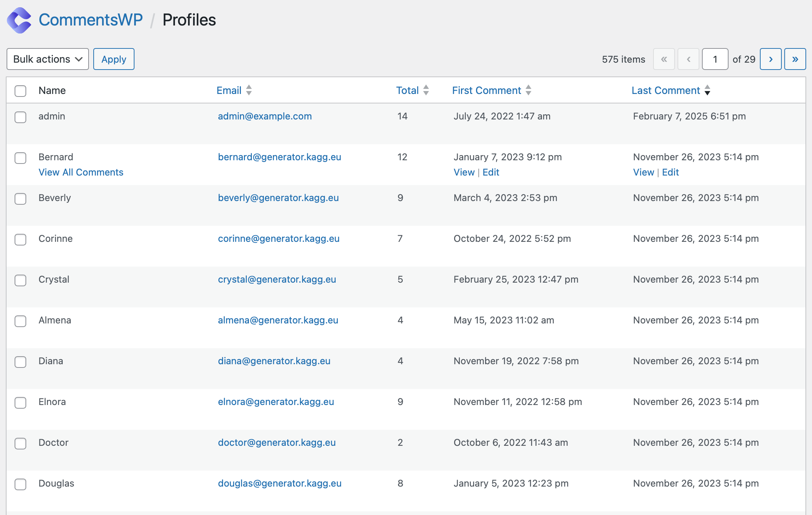
Task: Go to next page arrow
Action: coord(770,59)
